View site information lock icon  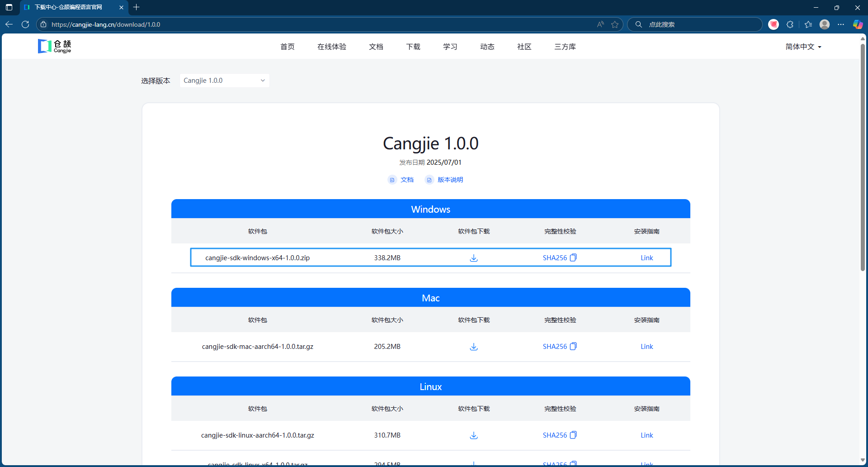(43, 24)
